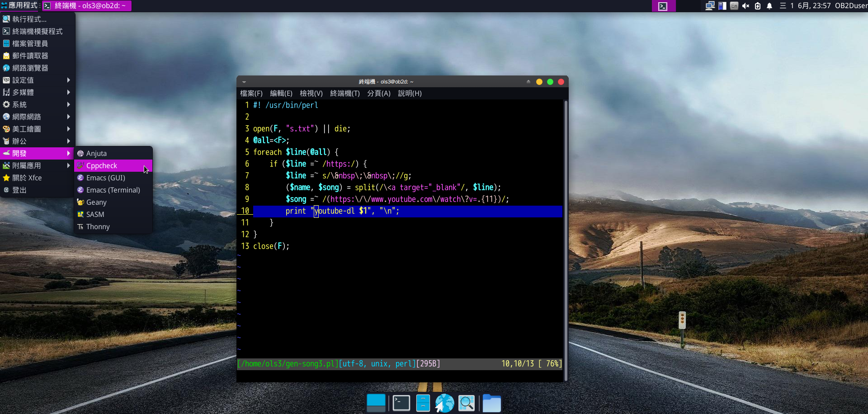Expand the 美工繪圖 submenu
Screen dimensions: 868x414
pyautogui.click(x=37, y=129)
